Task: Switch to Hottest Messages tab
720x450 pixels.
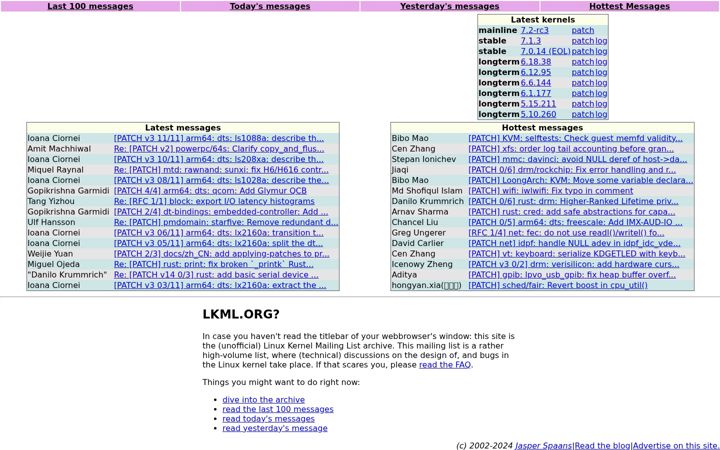Action: 630,6
